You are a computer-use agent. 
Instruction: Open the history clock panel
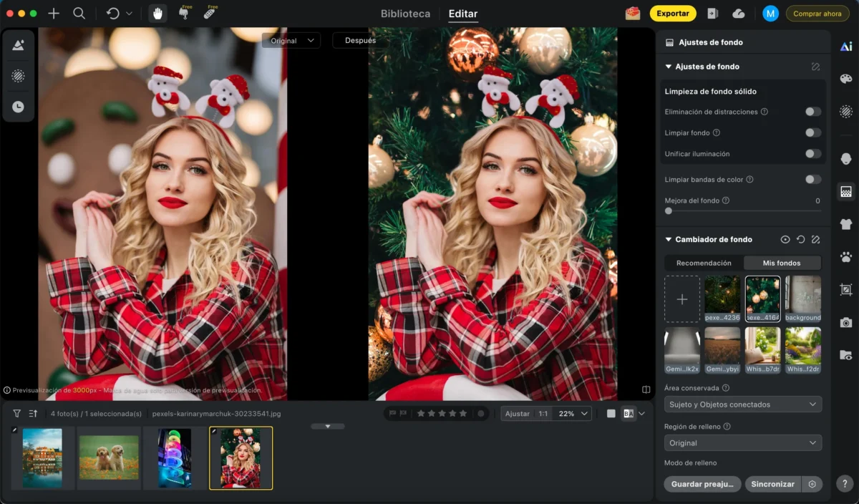pyautogui.click(x=18, y=107)
